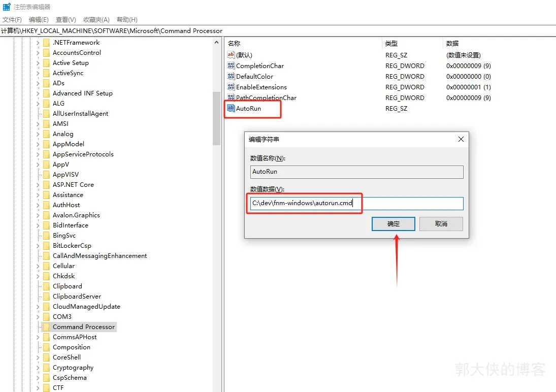Click the Command Processor folder icon

click(x=46, y=327)
